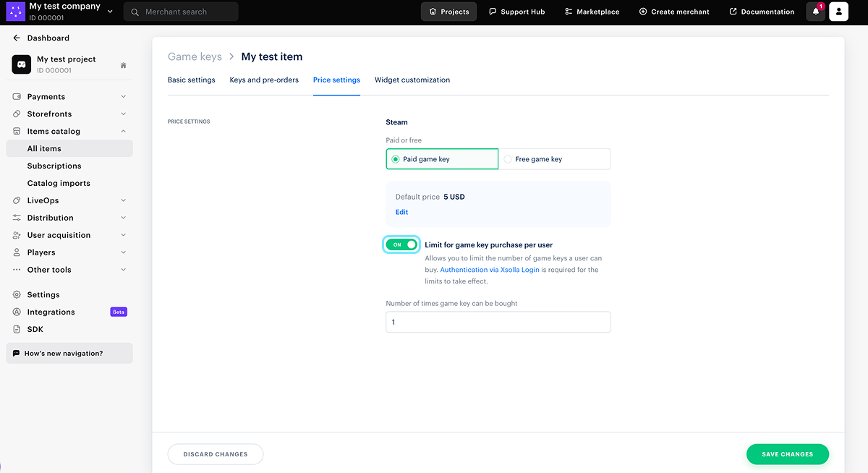Click the Xsolla company logo icon
Viewport: 868px width, 473px height.
15,12
